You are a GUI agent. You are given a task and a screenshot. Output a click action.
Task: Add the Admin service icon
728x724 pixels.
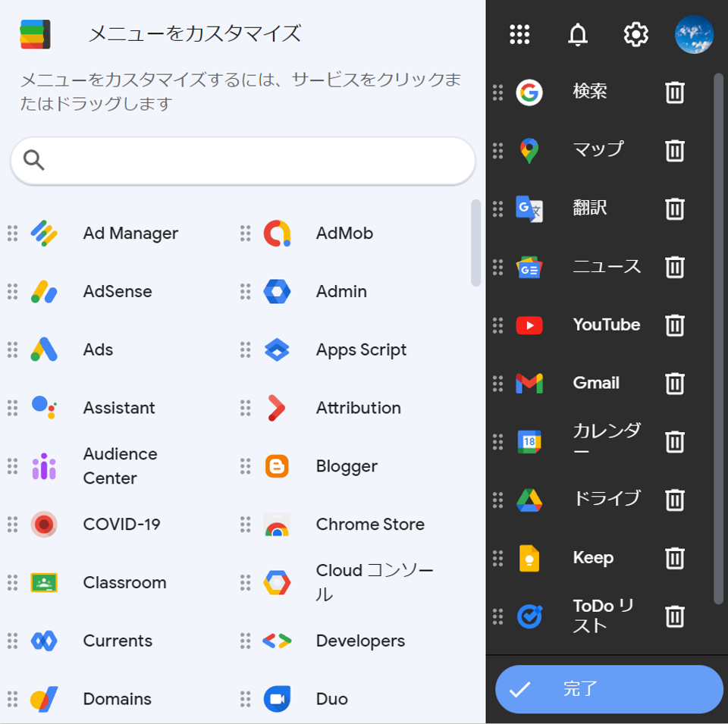tap(278, 291)
